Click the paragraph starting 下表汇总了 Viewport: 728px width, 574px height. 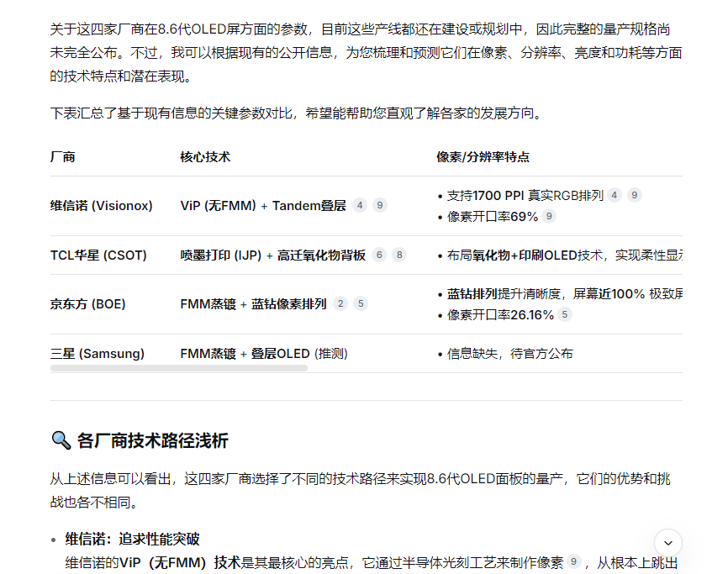pos(298,113)
